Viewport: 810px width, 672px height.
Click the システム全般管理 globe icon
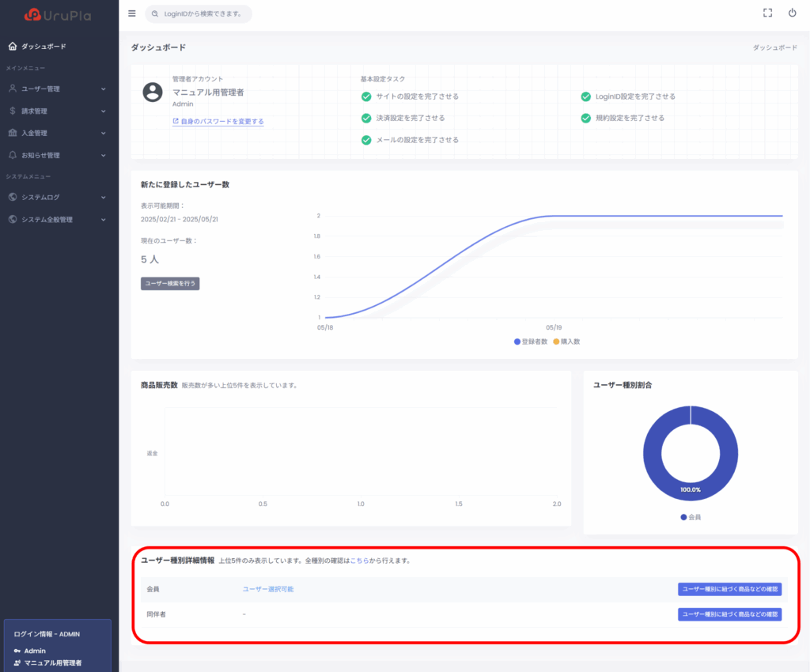click(x=13, y=219)
